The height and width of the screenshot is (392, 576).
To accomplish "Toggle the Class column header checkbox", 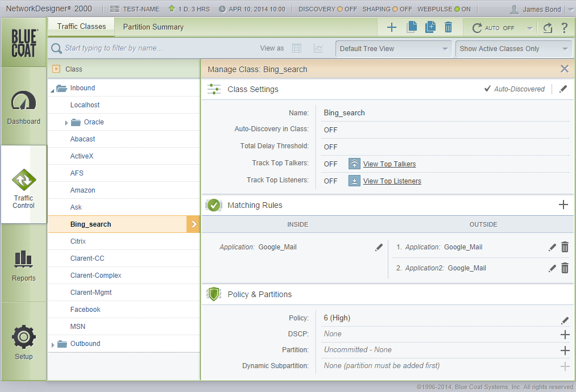I will click(x=56, y=69).
